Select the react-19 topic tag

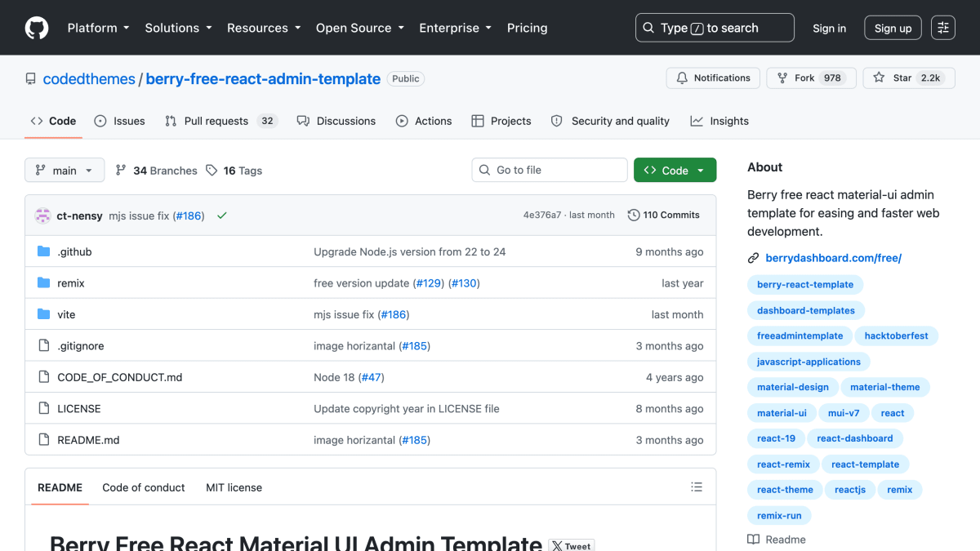click(776, 438)
